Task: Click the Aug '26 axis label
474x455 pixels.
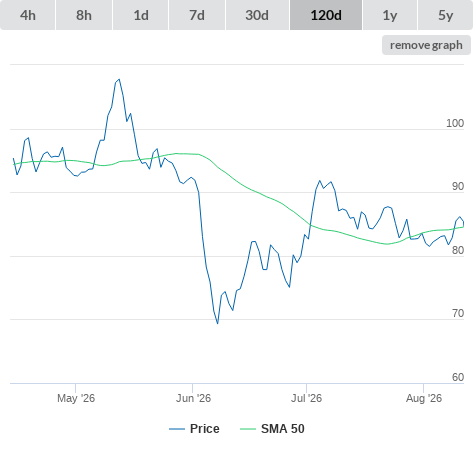Action: [424, 398]
